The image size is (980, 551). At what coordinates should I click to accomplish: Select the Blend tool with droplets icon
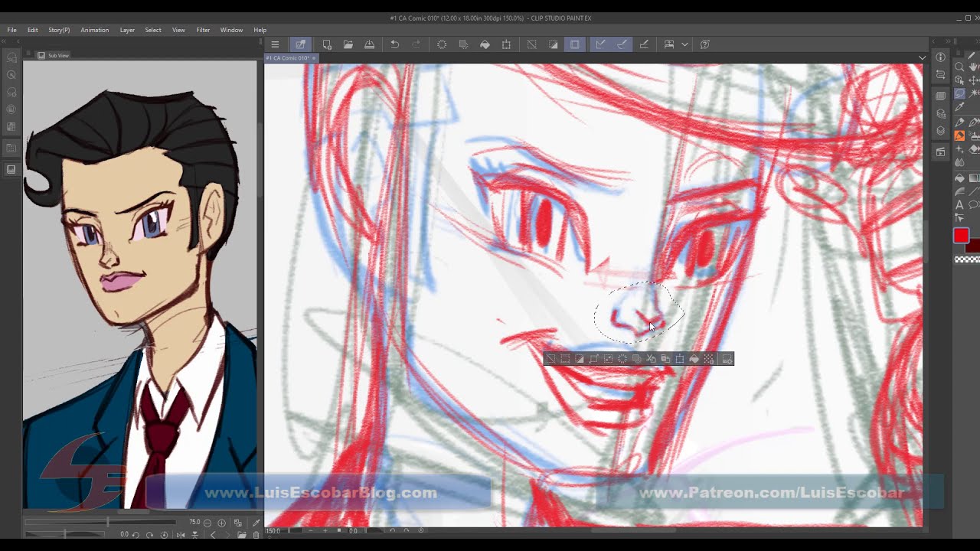[x=959, y=162]
